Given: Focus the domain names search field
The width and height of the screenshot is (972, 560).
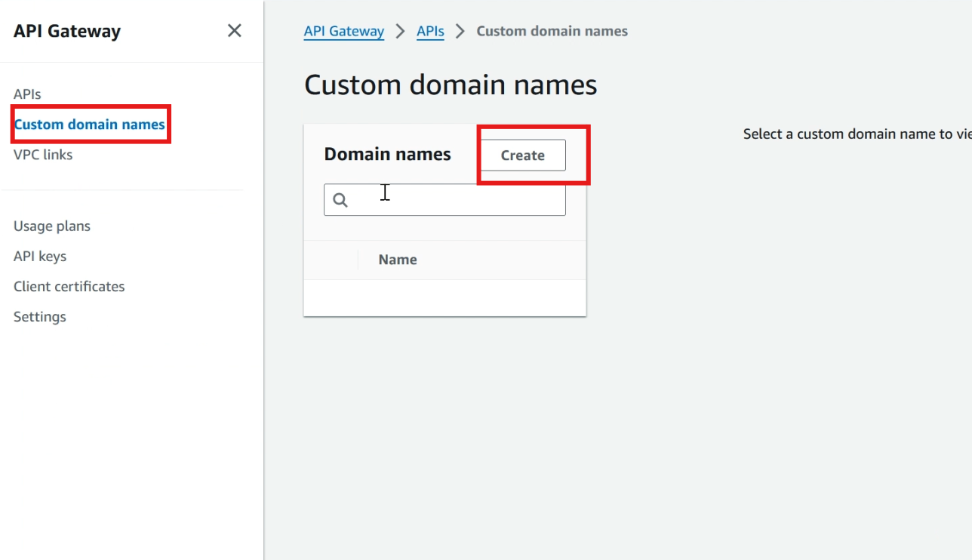Looking at the screenshot, I should tap(444, 200).
